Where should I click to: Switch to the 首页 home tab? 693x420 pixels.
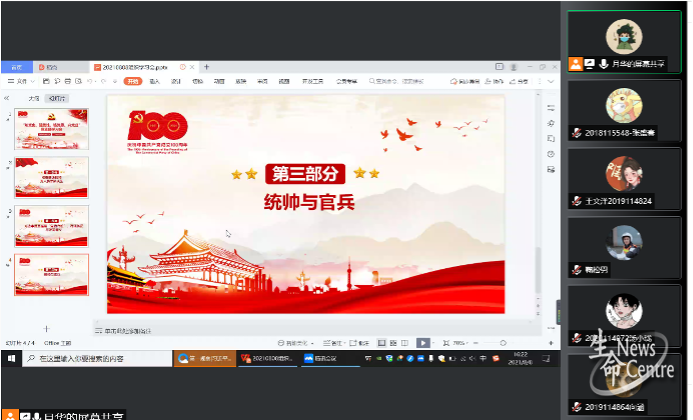pos(17,67)
